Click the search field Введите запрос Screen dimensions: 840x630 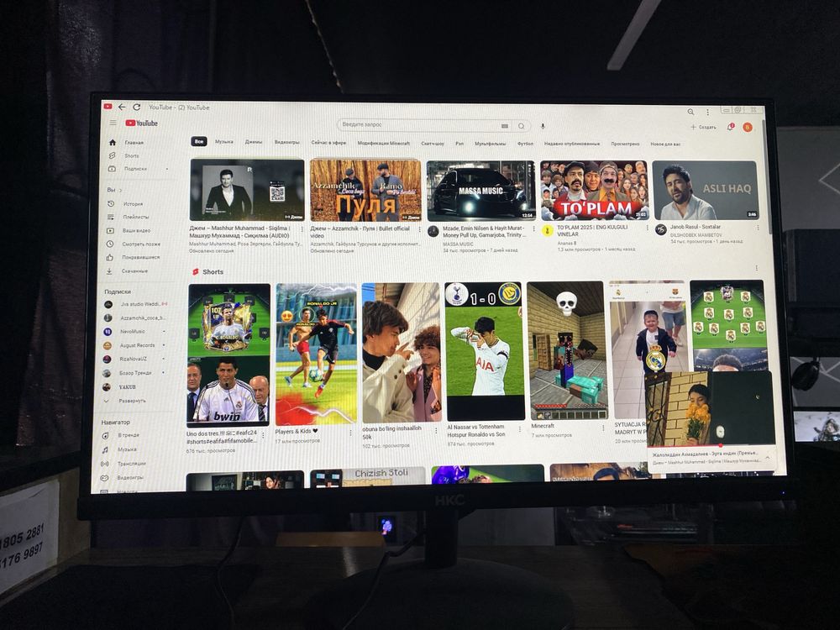point(419,125)
